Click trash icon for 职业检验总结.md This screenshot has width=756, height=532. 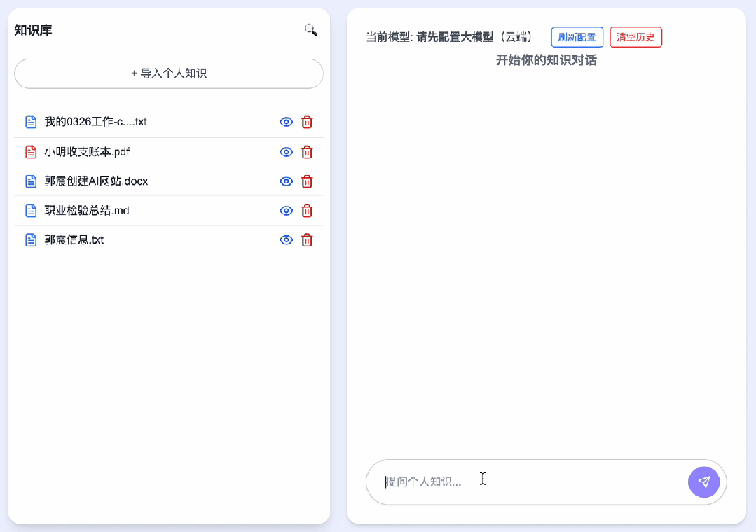pyautogui.click(x=307, y=211)
